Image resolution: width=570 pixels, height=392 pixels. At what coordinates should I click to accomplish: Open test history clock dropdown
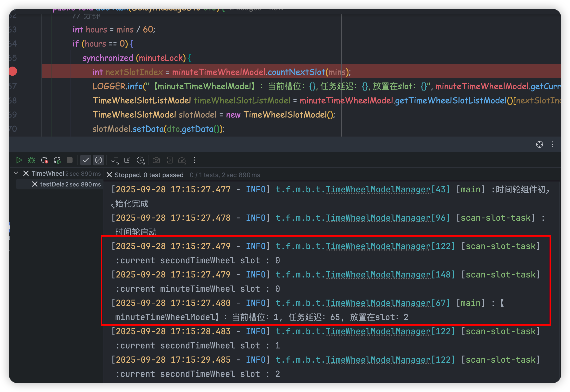140,160
